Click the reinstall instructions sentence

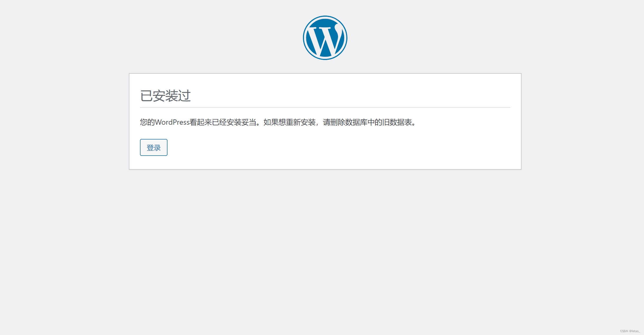(339, 122)
